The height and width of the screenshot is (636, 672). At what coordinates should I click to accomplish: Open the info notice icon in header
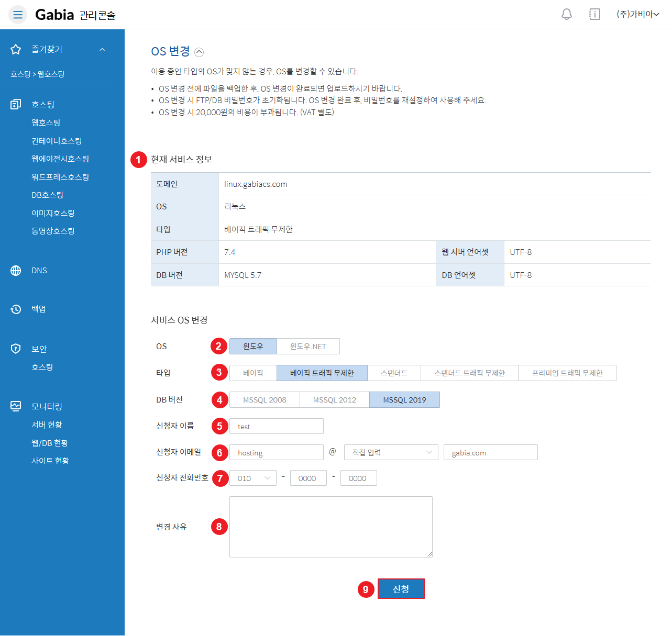click(x=594, y=14)
